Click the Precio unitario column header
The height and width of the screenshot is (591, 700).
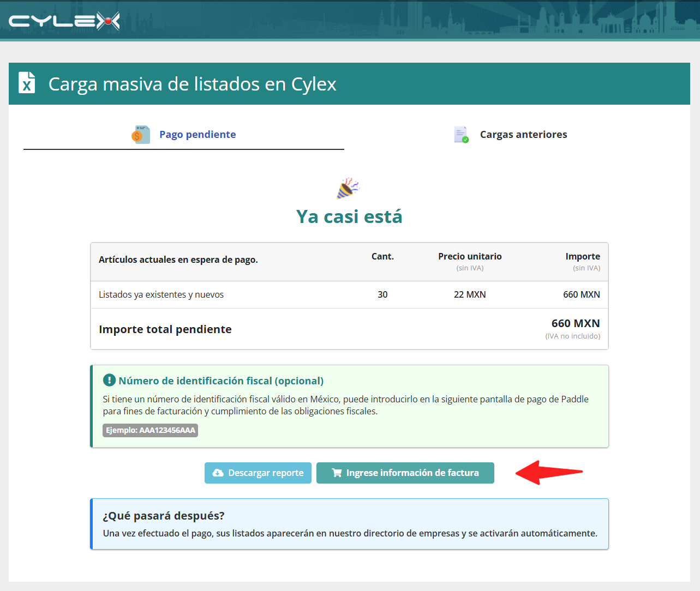(x=470, y=256)
